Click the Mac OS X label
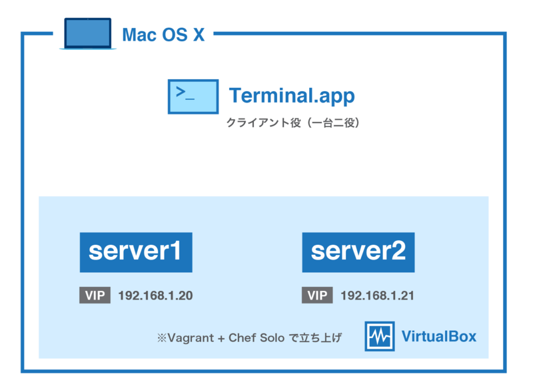The width and height of the screenshot is (533, 392). coord(163,35)
